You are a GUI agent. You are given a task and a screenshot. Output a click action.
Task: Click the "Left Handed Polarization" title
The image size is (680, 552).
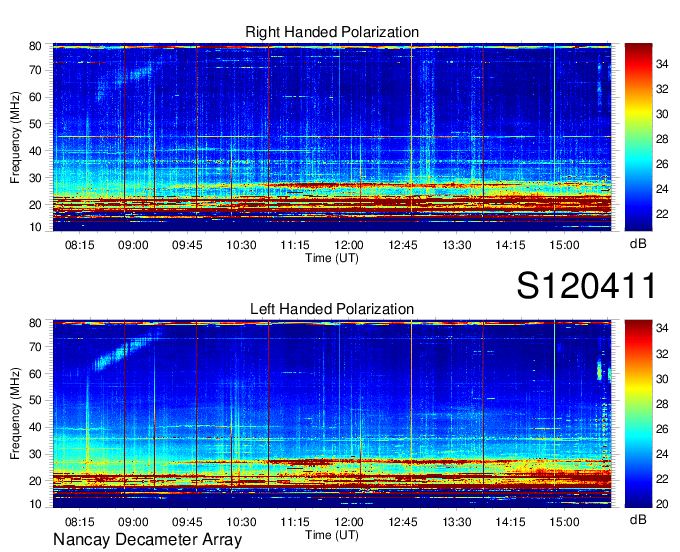point(332,309)
